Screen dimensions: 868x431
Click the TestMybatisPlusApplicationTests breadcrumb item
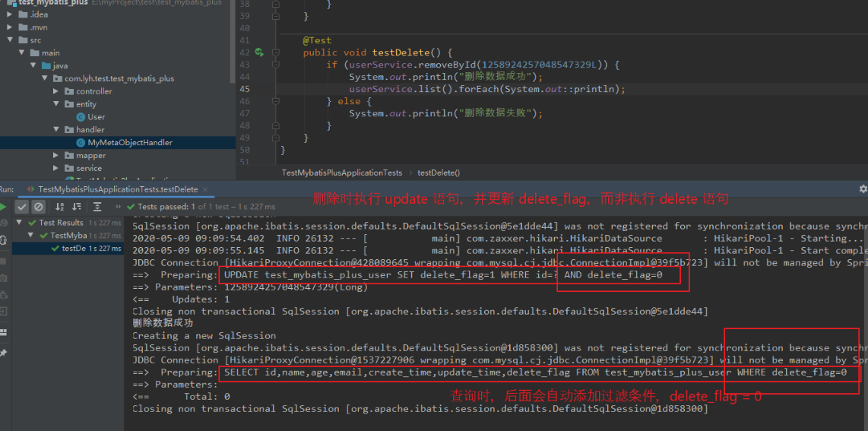coord(341,173)
